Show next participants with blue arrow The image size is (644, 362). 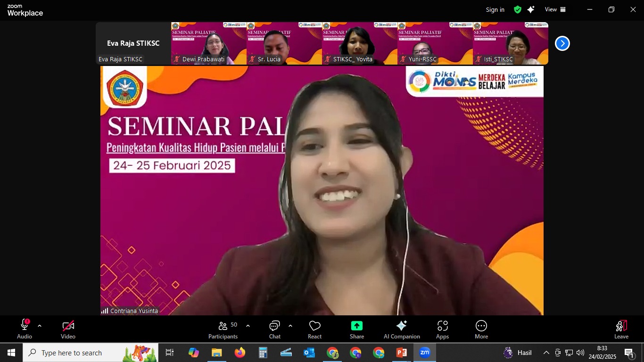coord(562,43)
